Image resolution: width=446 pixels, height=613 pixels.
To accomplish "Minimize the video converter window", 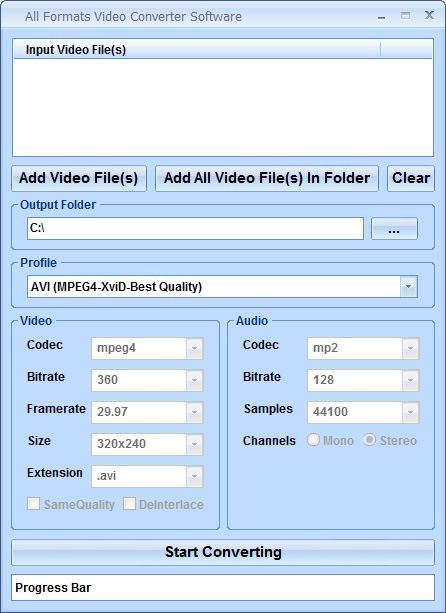I will (382, 16).
